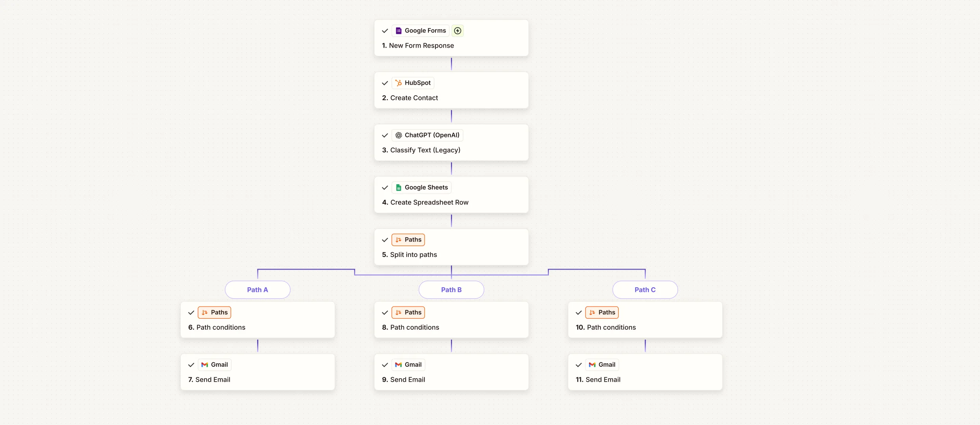980x425 pixels.
Task: Open step 6 Path conditions
Action: pos(258,320)
